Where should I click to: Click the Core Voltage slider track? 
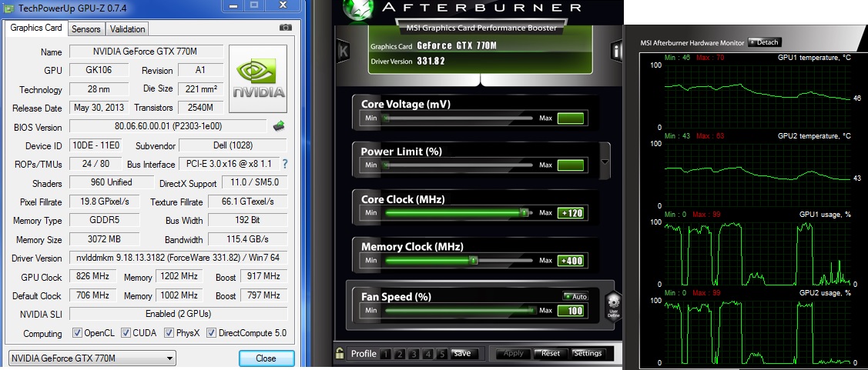coord(459,118)
